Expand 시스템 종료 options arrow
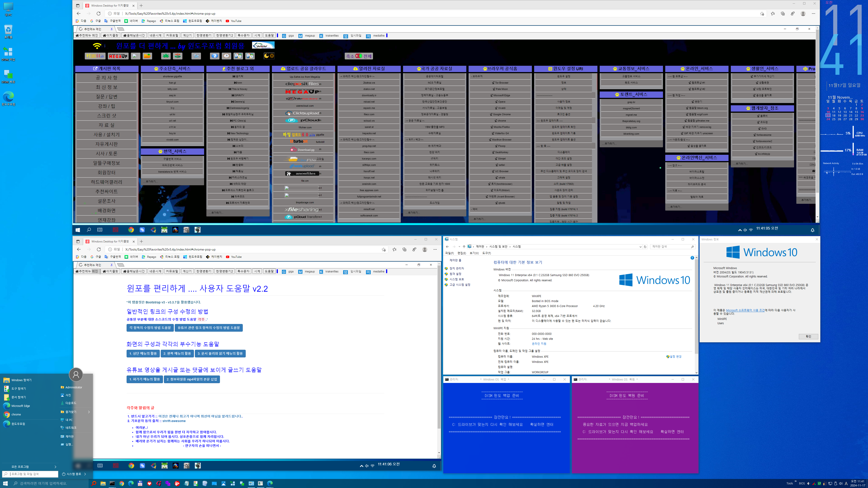The width and height of the screenshot is (868, 488). [85, 474]
